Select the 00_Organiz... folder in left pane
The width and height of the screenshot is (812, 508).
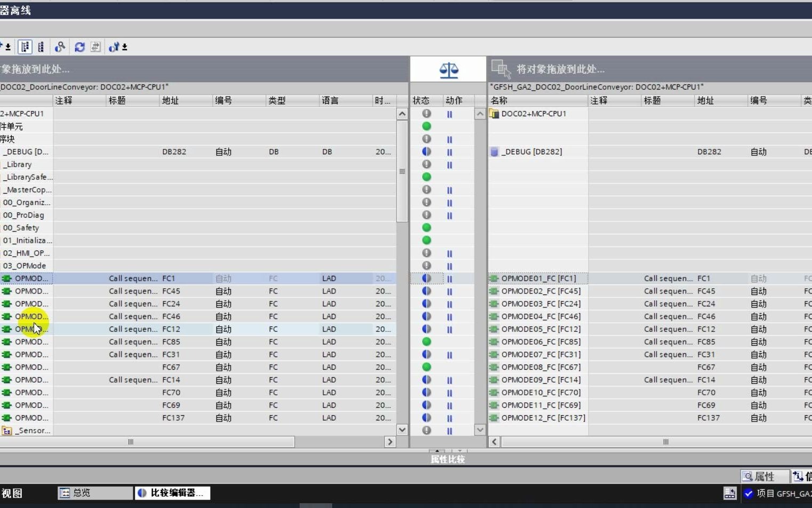pos(27,202)
